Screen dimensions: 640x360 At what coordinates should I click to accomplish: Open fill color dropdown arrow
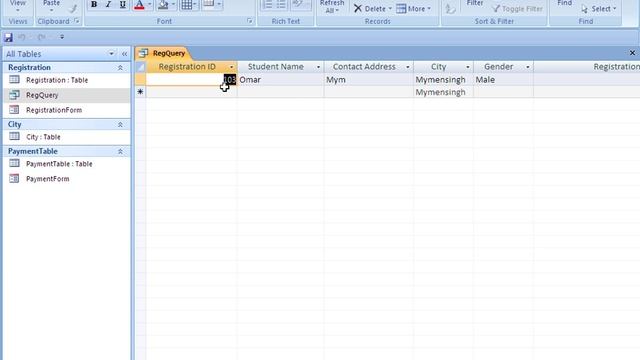coord(173,4)
